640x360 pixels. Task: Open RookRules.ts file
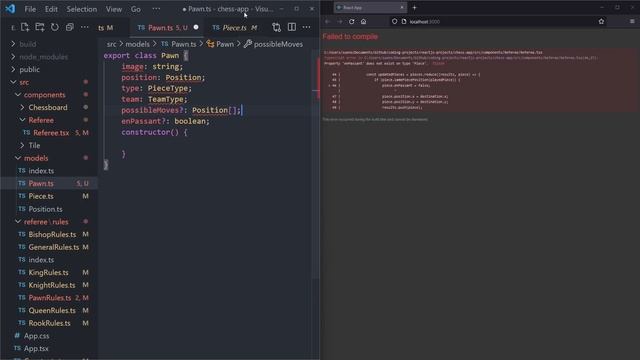(x=49, y=323)
